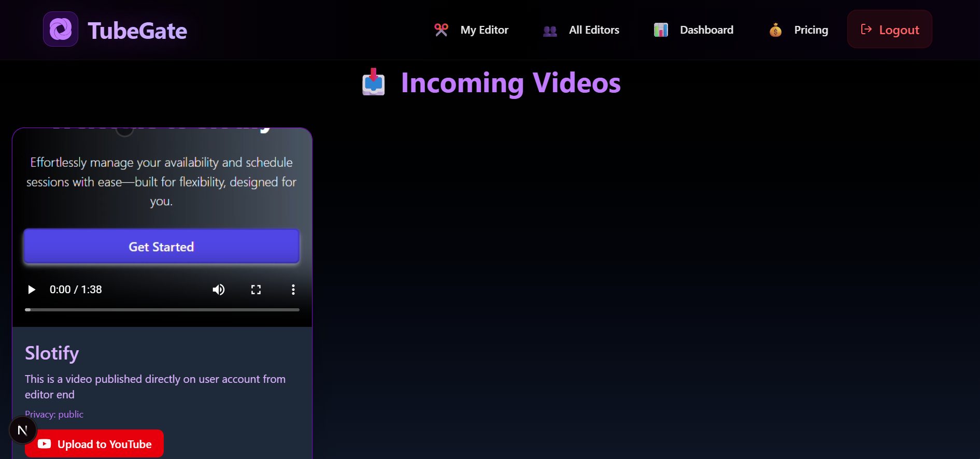
Task: Enter fullscreen on the video player
Action: pyautogui.click(x=256, y=290)
